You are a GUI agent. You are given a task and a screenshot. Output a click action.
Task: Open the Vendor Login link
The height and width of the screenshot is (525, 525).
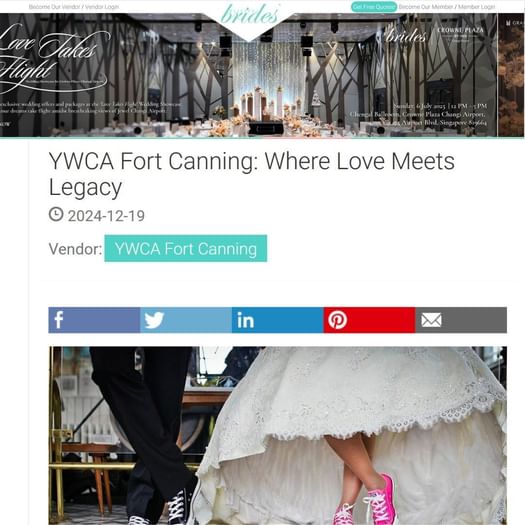click(102, 7)
